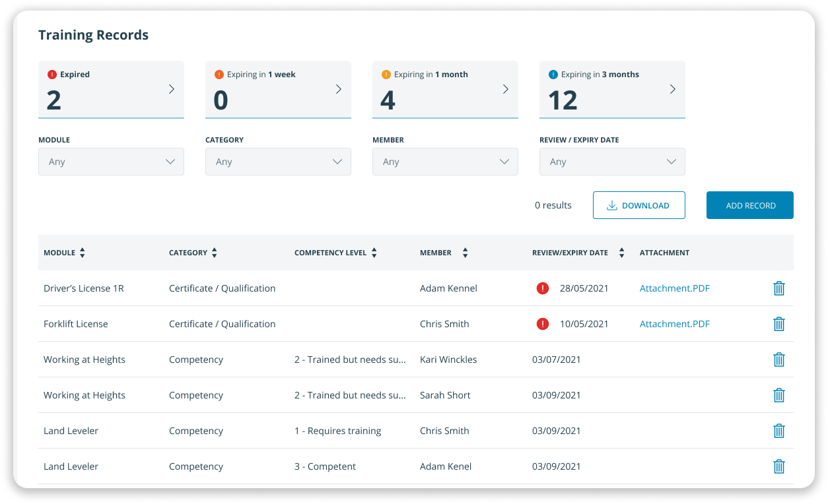Screen dimensions: 828x504
Task: Click the red Expired status icon in card
Action: [52, 75]
